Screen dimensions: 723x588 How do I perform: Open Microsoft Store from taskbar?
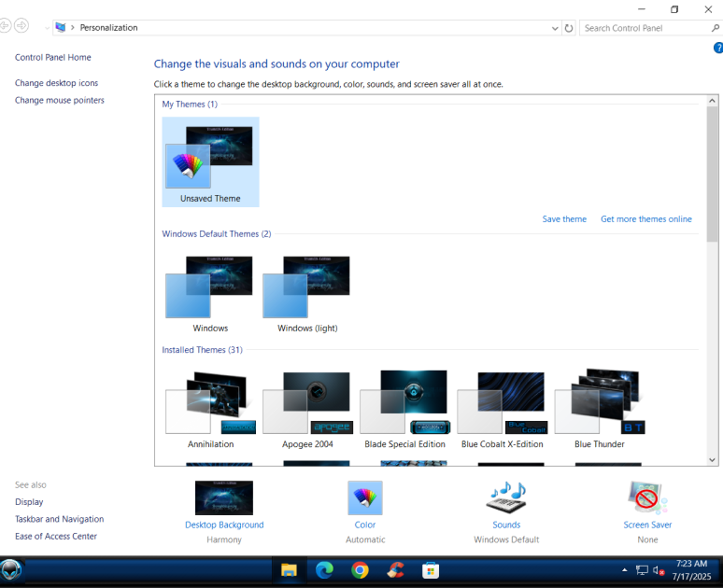coord(431,570)
